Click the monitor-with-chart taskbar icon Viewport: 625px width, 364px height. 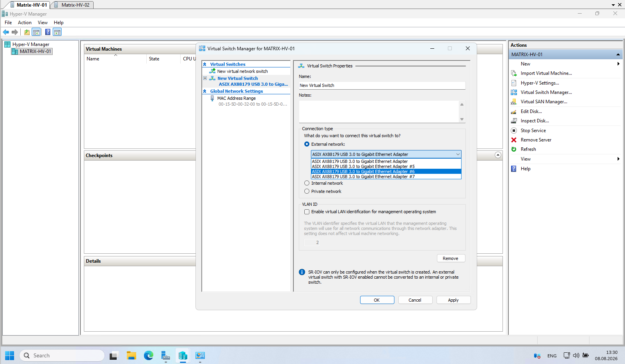200,355
